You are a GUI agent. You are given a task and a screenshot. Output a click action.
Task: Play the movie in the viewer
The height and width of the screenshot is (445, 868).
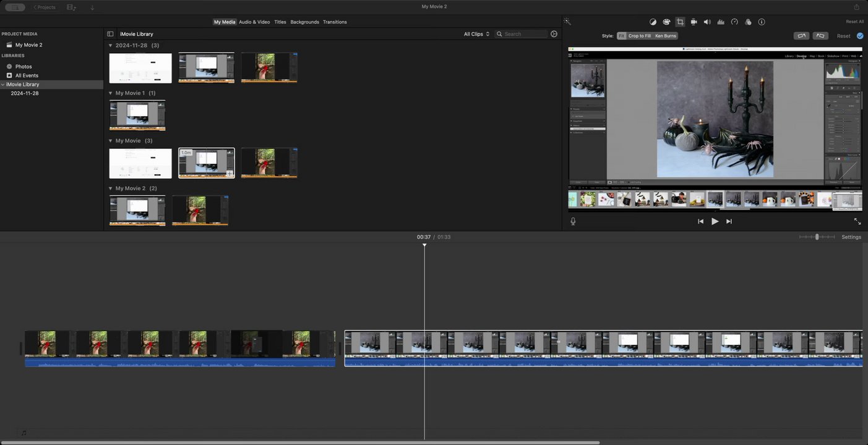point(715,221)
